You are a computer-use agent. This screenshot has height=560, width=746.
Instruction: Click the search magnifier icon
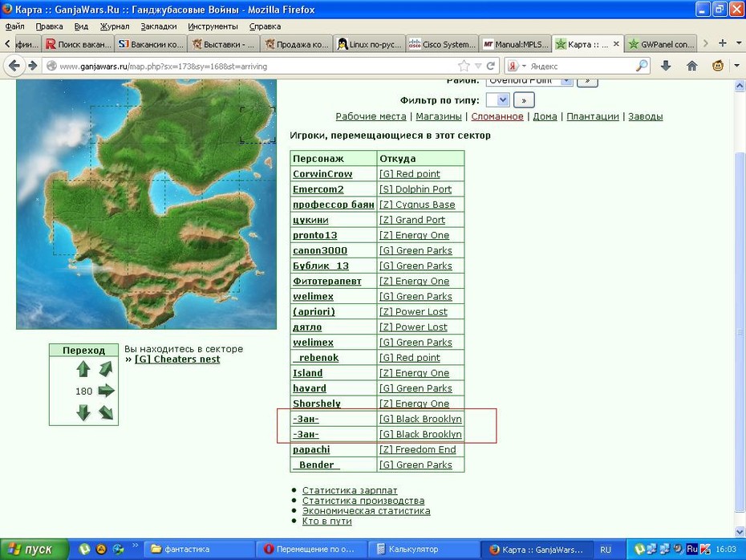642,66
